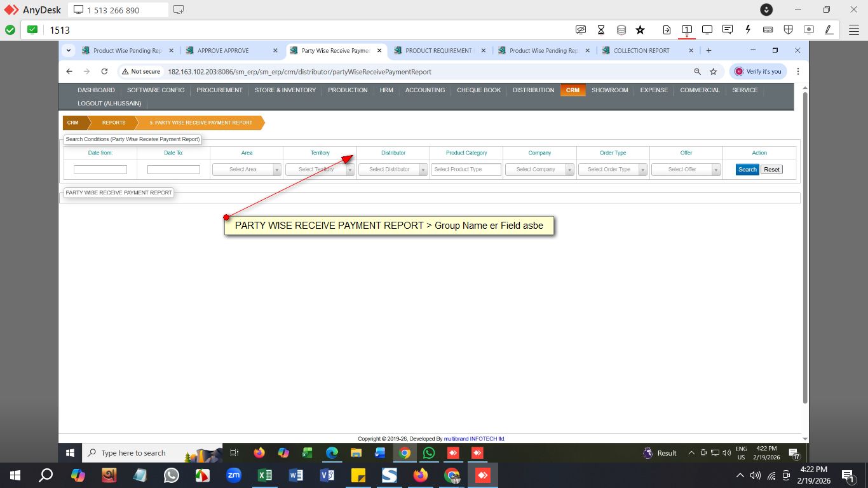Click the AnyDesk hourglass icon
This screenshot has height=488, width=868.
click(x=601, y=30)
